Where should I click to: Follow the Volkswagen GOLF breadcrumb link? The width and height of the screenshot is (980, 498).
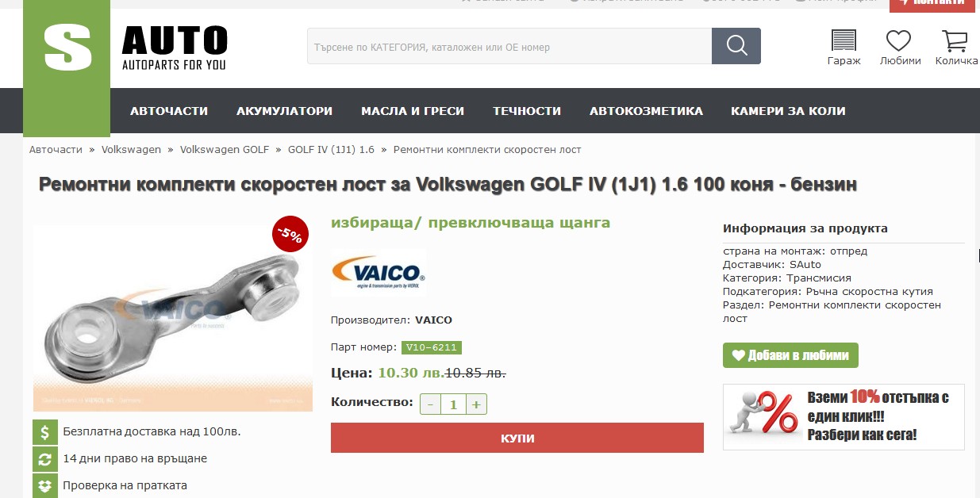pos(225,149)
